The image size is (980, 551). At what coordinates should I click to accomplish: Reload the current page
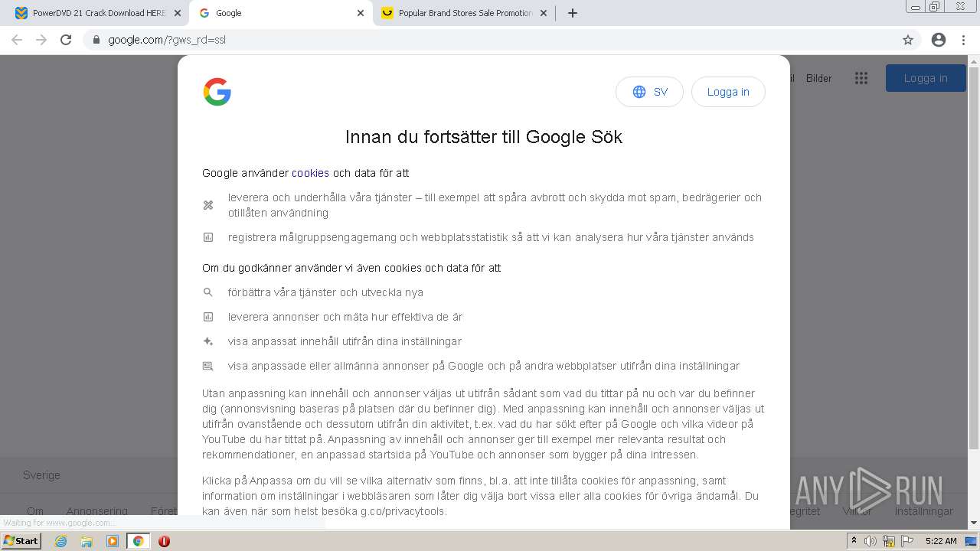[66, 40]
